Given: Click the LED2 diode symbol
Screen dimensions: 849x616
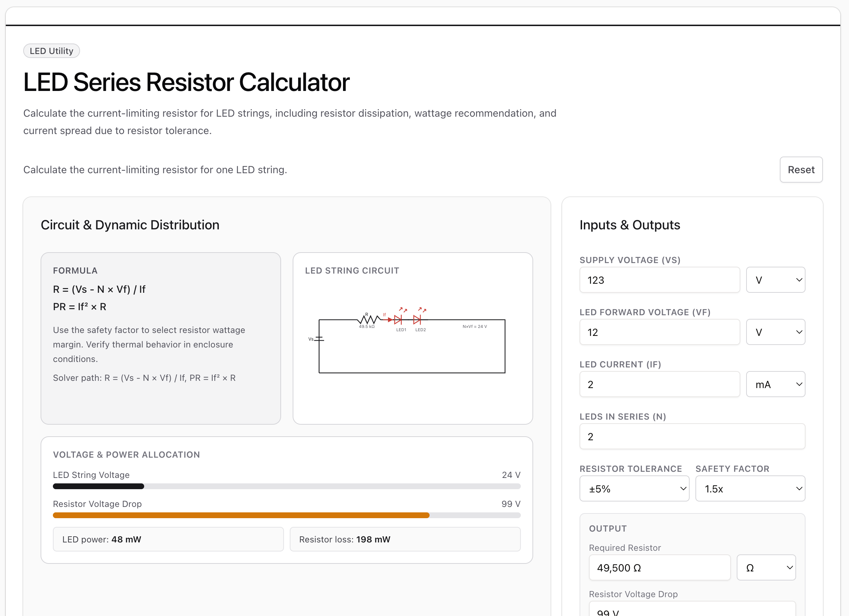Looking at the screenshot, I should tap(417, 320).
